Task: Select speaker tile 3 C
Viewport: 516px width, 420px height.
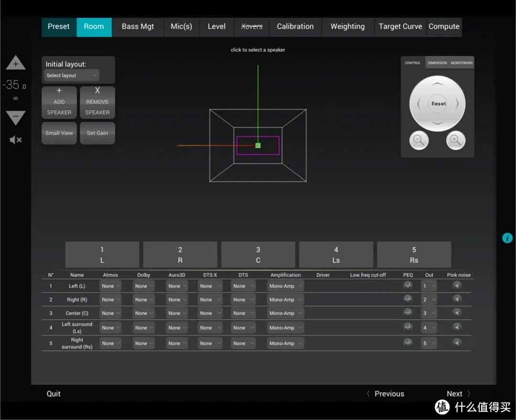Action: pyautogui.click(x=258, y=255)
